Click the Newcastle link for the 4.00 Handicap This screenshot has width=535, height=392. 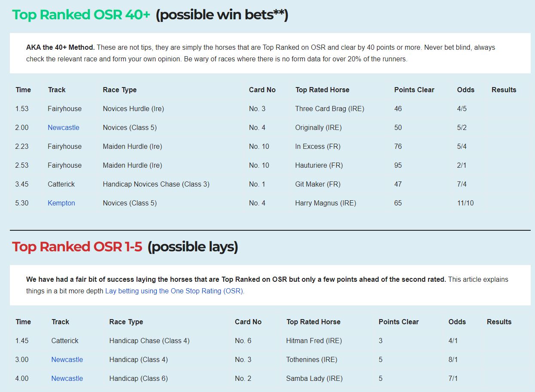(67, 378)
